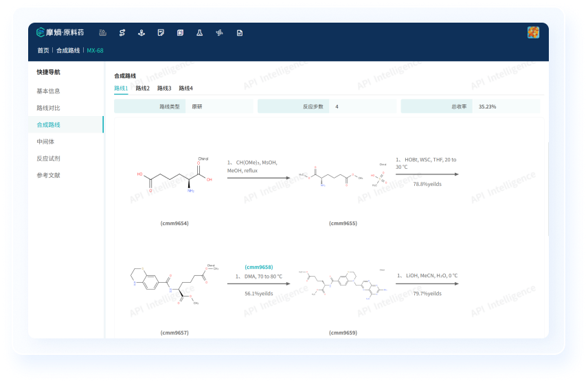This screenshot has height=383, width=588.
Task: Jump to 反应试剂 section
Action: pyautogui.click(x=48, y=158)
